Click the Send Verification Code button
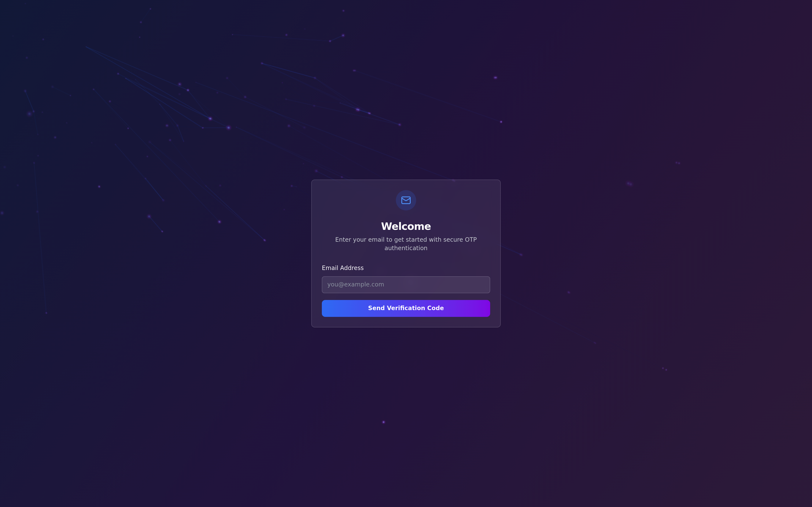The height and width of the screenshot is (507, 812). pos(406,308)
